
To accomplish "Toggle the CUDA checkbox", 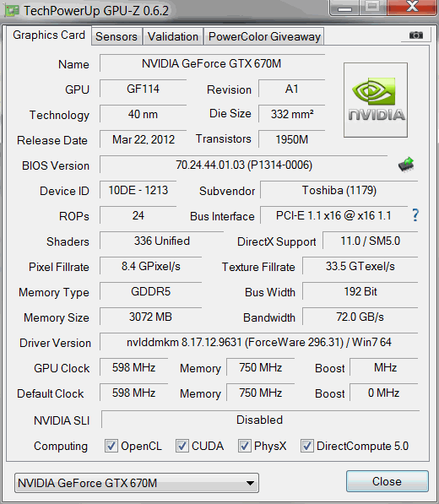I will coord(182,446).
